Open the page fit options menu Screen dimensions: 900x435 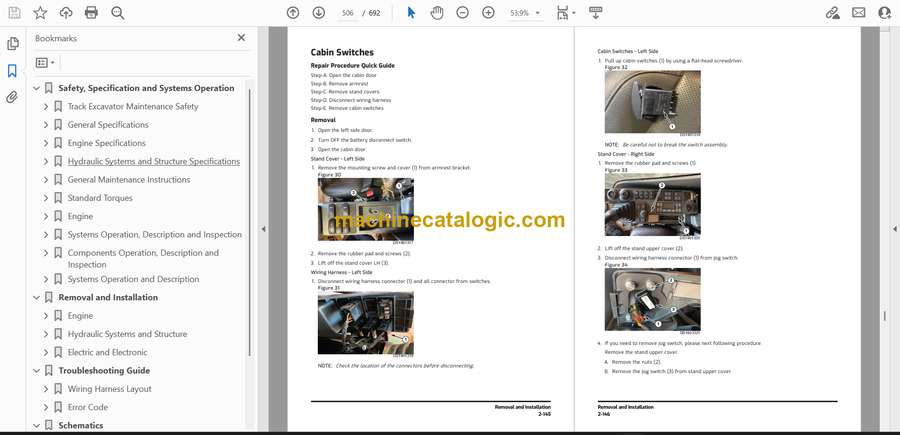(x=565, y=13)
